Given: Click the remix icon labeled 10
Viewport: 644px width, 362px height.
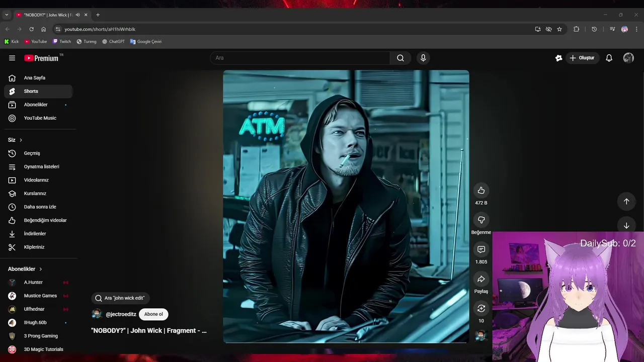Looking at the screenshot, I should tap(481, 308).
